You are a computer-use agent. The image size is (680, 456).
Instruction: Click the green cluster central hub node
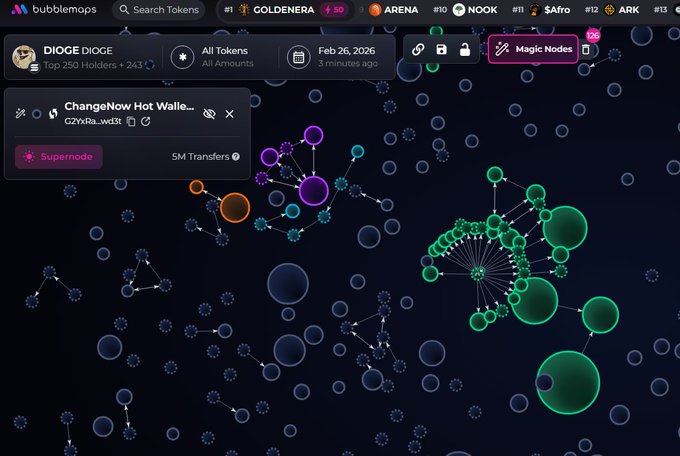coord(477,273)
